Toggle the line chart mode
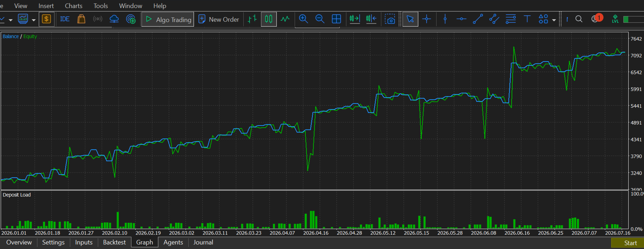This screenshot has width=644, height=249. [285, 19]
